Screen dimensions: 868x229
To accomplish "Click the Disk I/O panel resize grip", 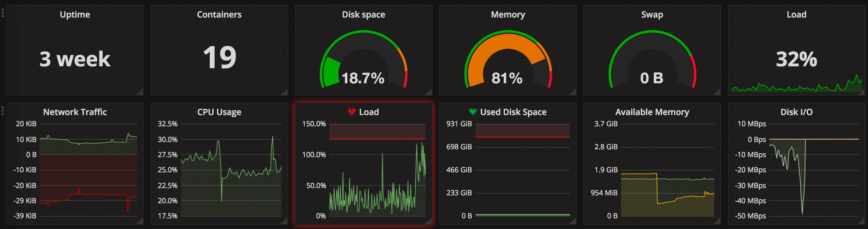I will pos(862,222).
